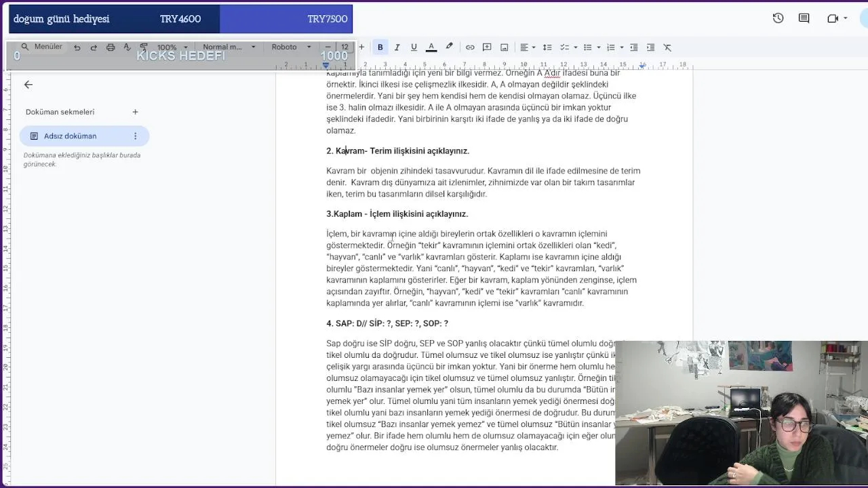The width and height of the screenshot is (868, 488).
Task: Click the back arrow in document tabs panel
Action: [28, 85]
